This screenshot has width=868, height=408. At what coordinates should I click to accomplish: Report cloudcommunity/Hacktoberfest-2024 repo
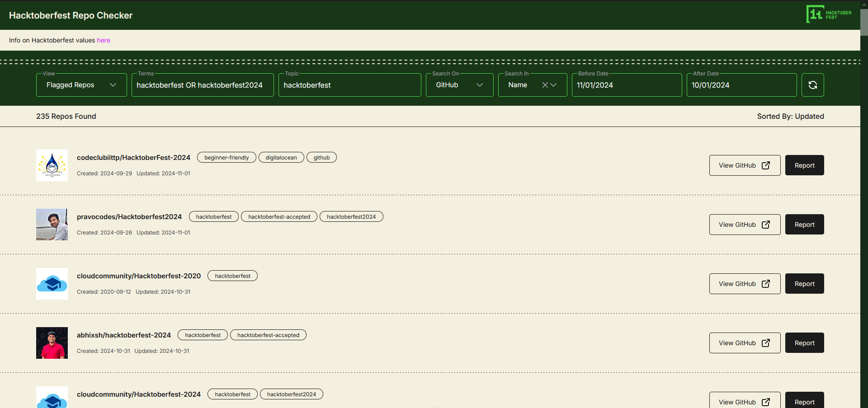[804, 400]
